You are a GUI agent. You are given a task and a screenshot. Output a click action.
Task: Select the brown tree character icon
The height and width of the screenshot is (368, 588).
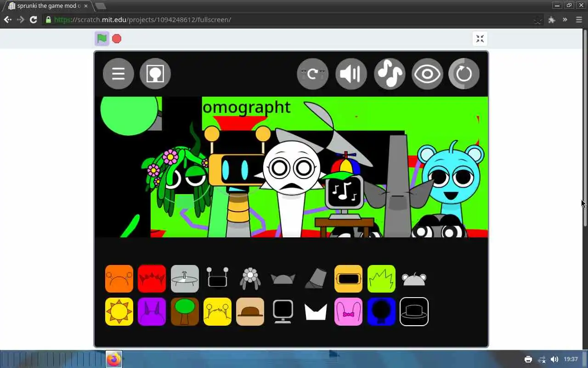tap(185, 311)
